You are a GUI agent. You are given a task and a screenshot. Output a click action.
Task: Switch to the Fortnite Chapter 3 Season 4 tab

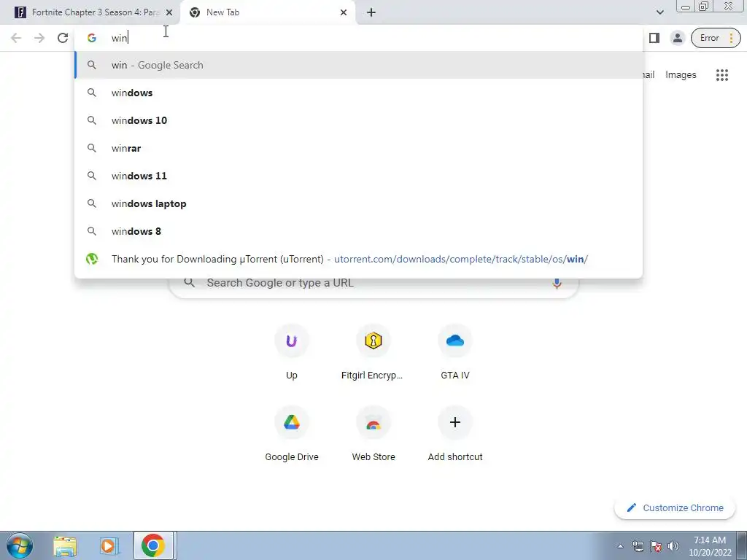90,12
